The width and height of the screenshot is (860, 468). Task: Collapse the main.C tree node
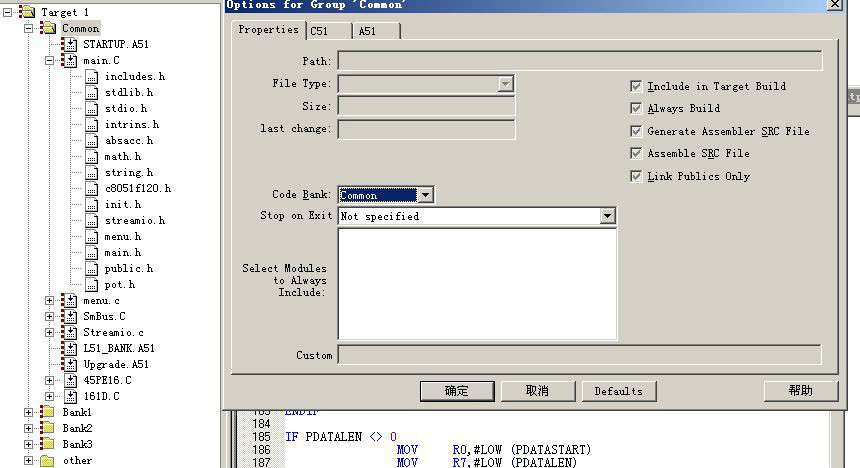coord(50,61)
